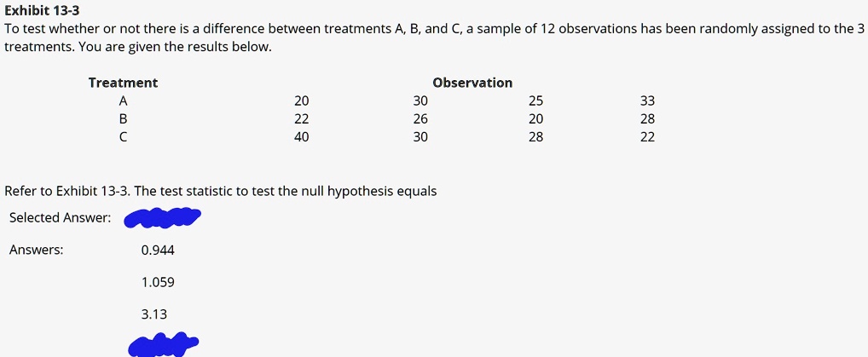Image resolution: width=868 pixels, height=357 pixels.
Task: Click value 28 in treatment B row
Action: (647, 119)
